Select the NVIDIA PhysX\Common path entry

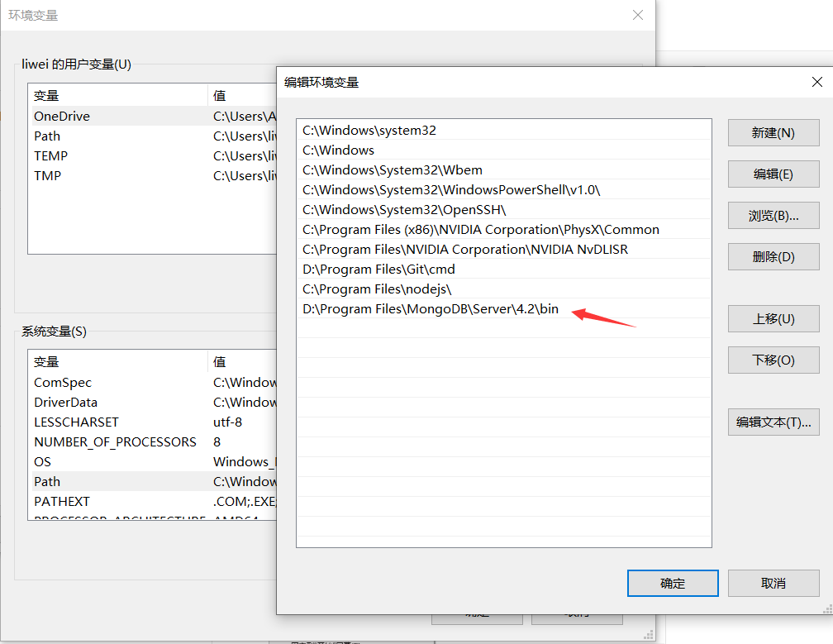503,230
